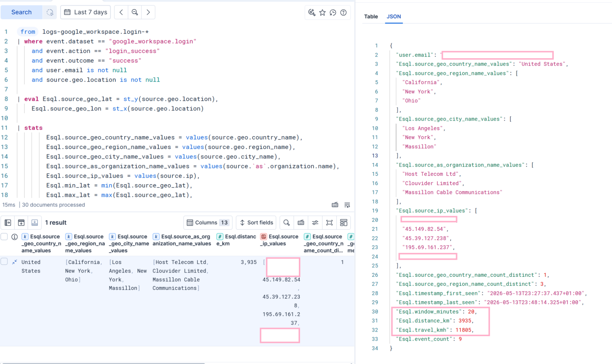Open the query history clock icon
Viewport: 612px width, 364px height.
(333, 13)
